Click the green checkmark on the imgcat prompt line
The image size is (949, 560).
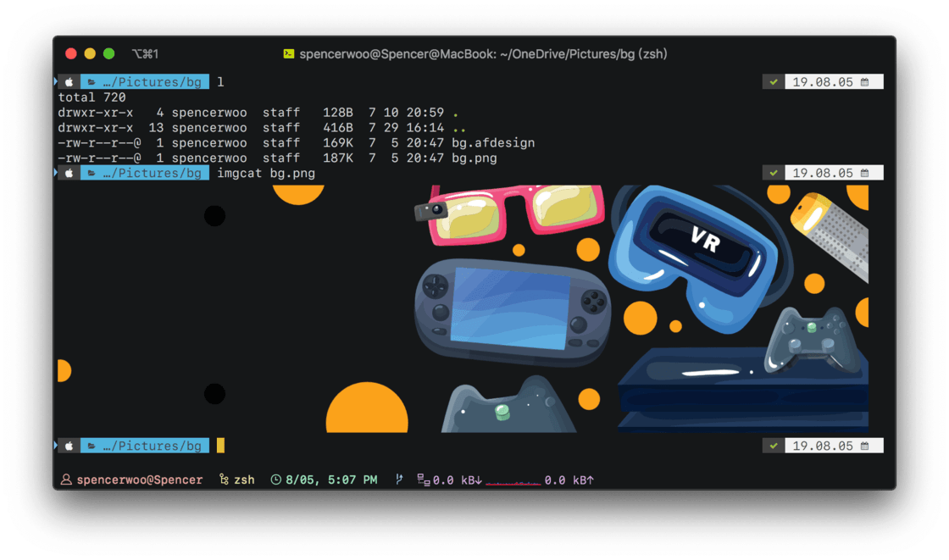[x=773, y=173]
